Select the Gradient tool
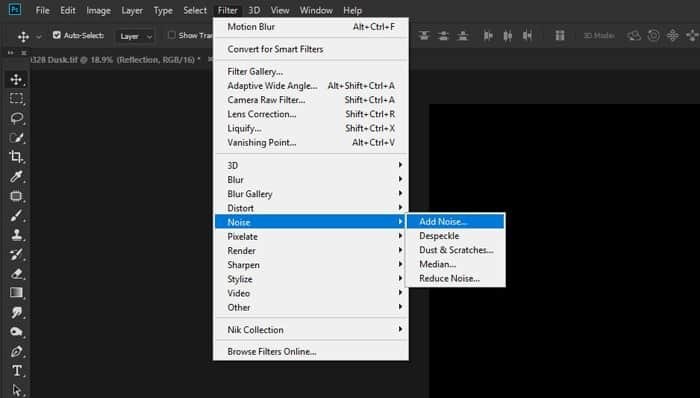The width and height of the screenshot is (700, 398). click(x=16, y=293)
